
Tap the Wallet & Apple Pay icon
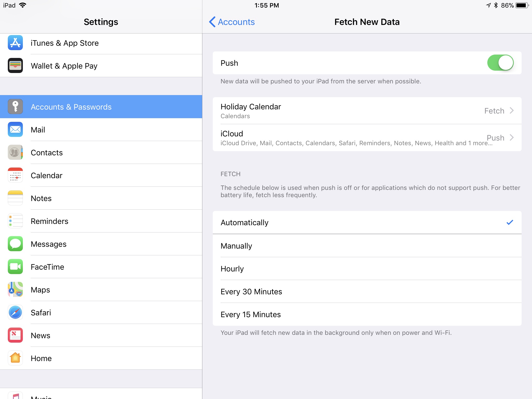(15, 65)
